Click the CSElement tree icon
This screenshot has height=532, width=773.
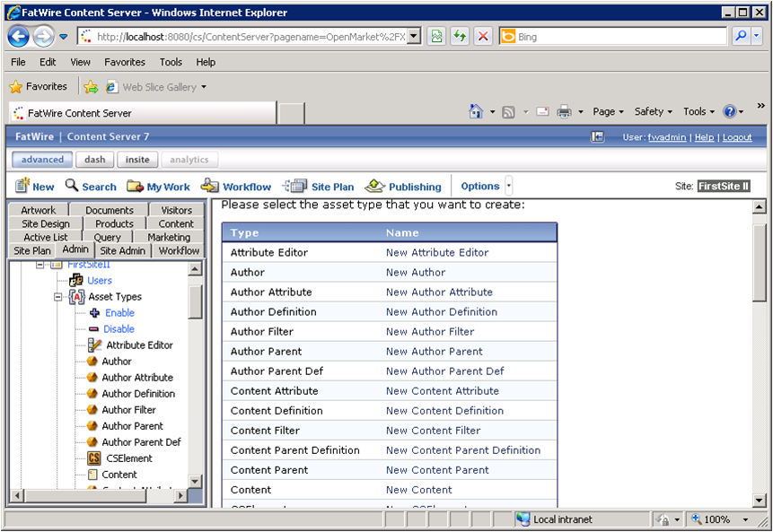coord(94,458)
